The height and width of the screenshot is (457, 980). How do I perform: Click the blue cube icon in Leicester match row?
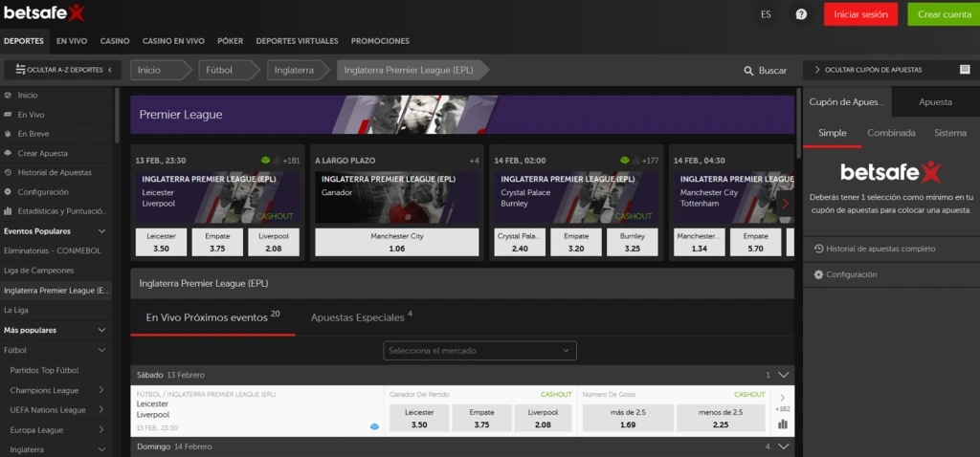click(374, 426)
